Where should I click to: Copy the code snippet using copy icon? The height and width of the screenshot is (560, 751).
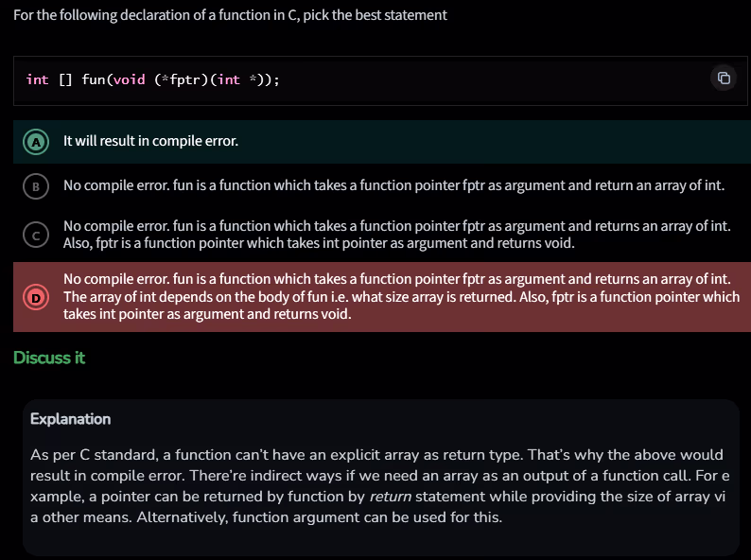coord(724,78)
